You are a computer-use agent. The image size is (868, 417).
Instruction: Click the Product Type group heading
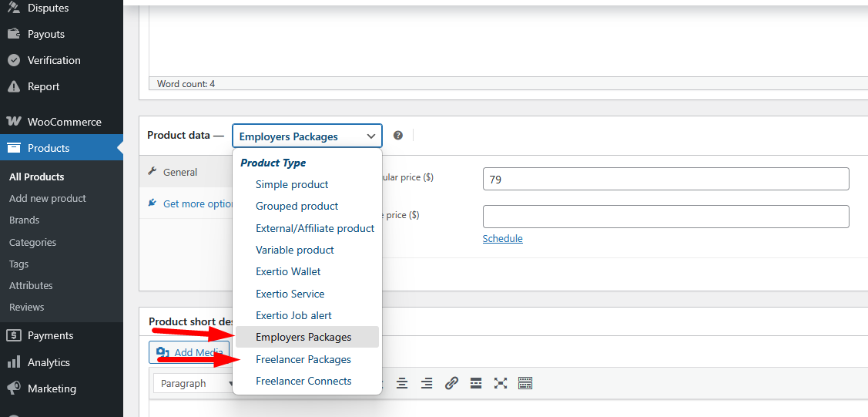[x=273, y=163]
